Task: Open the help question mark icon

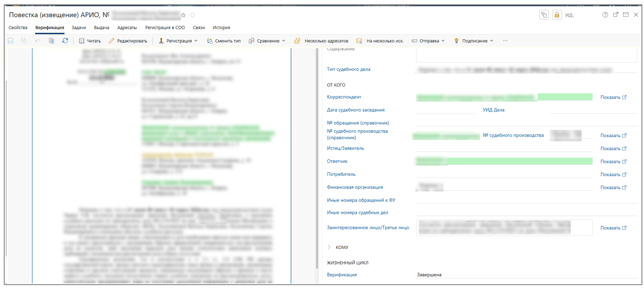Action: [x=605, y=15]
